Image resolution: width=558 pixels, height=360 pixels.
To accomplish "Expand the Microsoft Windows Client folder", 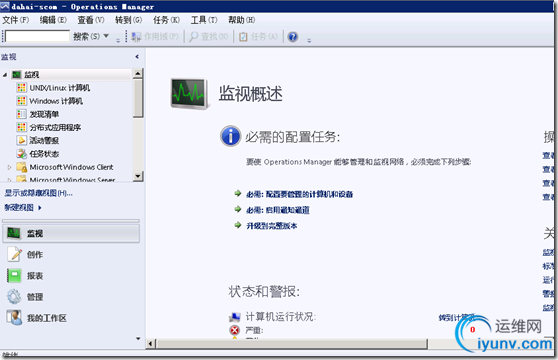I will (x=9, y=167).
